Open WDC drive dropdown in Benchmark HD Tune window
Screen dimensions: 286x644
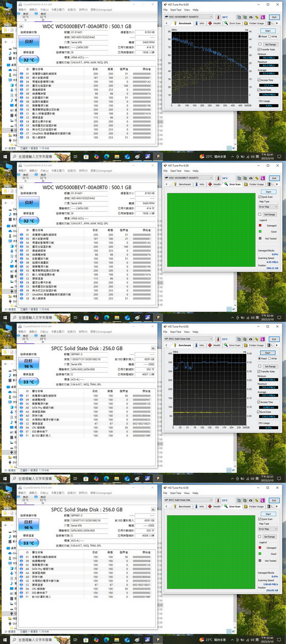pyautogui.click(x=189, y=17)
